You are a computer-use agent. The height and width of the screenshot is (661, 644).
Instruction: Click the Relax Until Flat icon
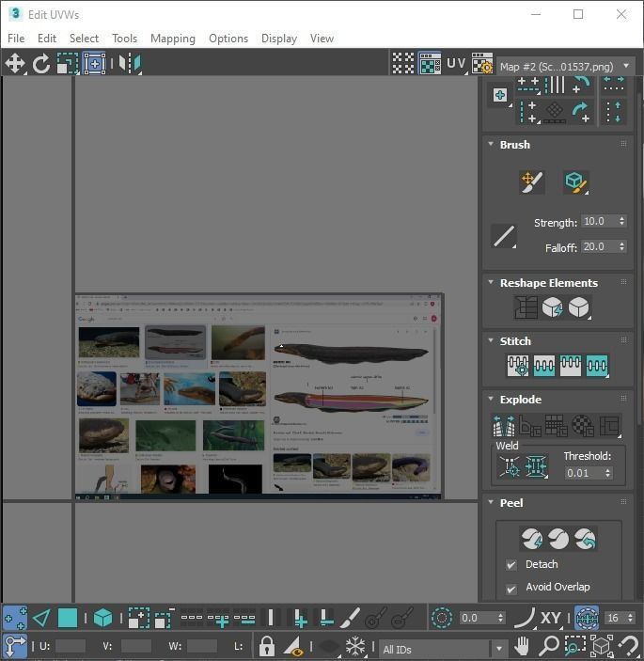[552, 307]
